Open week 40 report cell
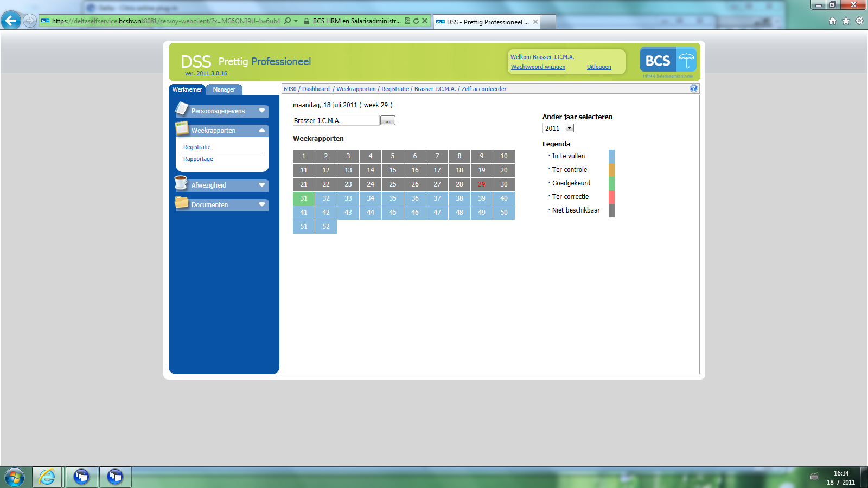Image resolution: width=868 pixels, height=488 pixels. tap(504, 198)
